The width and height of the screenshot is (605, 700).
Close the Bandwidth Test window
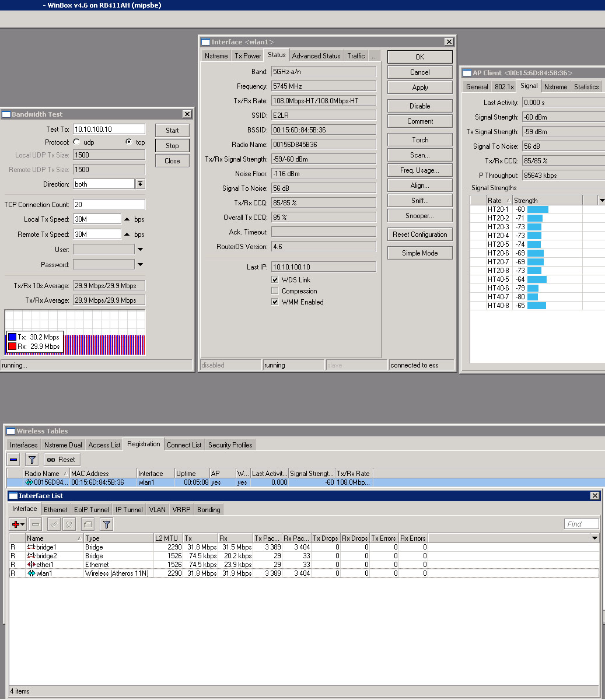tap(187, 114)
